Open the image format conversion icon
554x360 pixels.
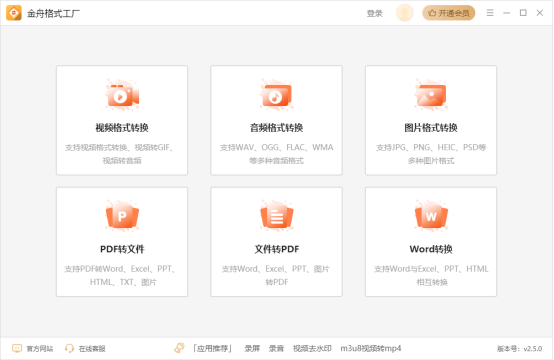[x=431, y=95]
